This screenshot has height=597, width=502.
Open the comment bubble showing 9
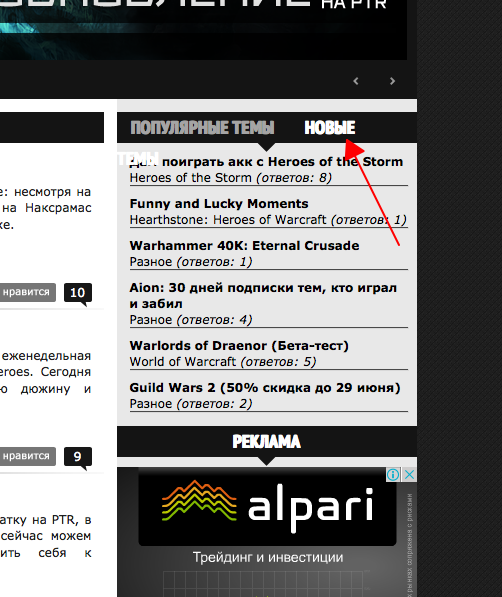pos(78,457)
